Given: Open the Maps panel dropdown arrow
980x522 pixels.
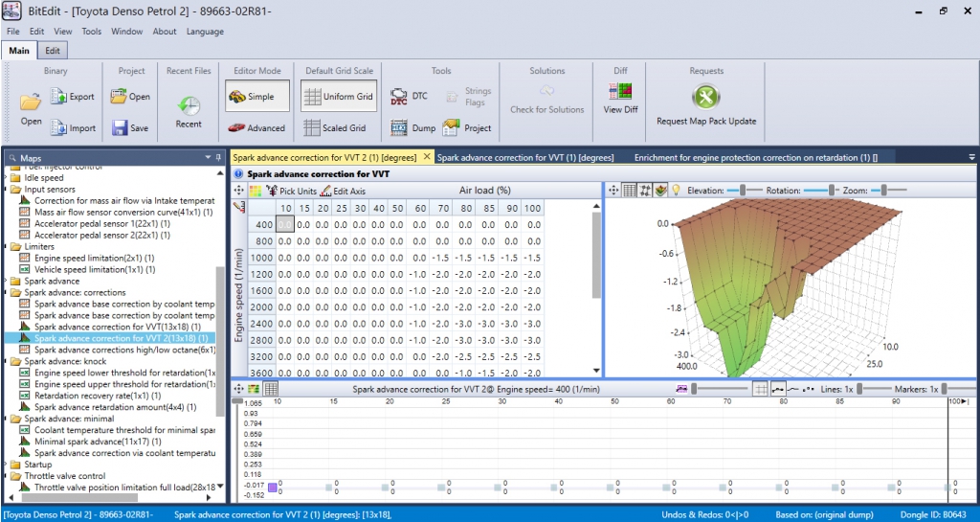Looking at the screenshot, I should [x=208, y=157].
